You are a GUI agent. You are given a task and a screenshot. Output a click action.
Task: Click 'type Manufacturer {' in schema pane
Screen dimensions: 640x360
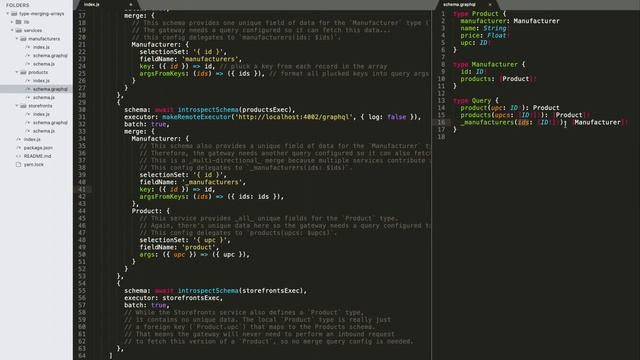489,64
